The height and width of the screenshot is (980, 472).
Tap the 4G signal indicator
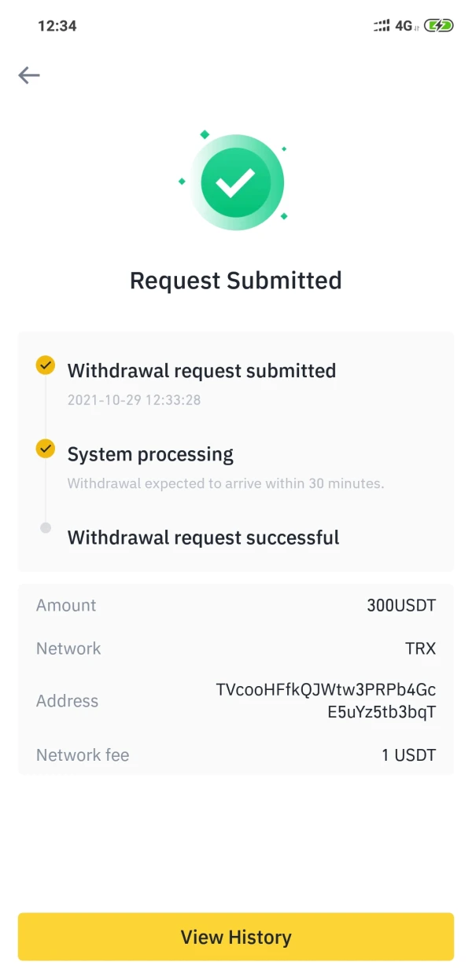point(403,26)
